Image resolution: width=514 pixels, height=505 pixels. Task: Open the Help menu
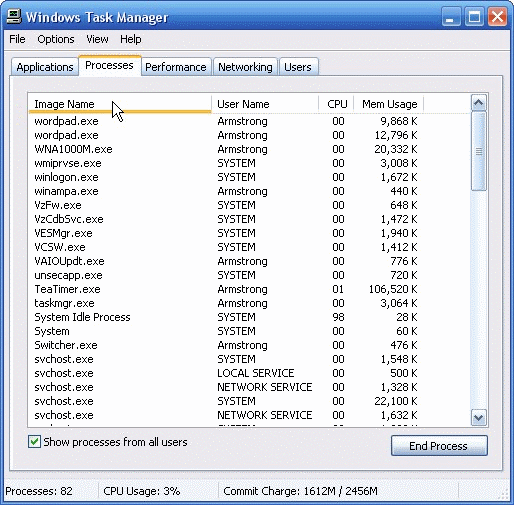pyautogui.click(x=131, y=39)
